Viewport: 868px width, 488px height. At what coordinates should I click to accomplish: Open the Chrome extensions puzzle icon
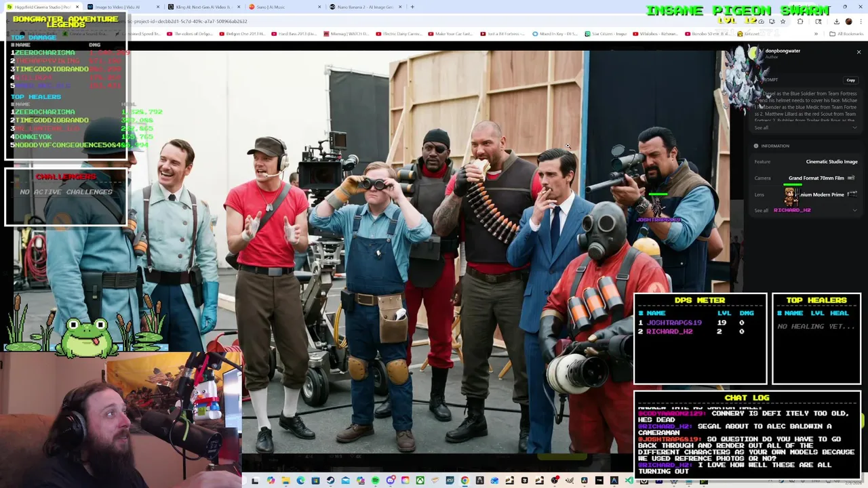pyautogui.click(x=800, y=22)
